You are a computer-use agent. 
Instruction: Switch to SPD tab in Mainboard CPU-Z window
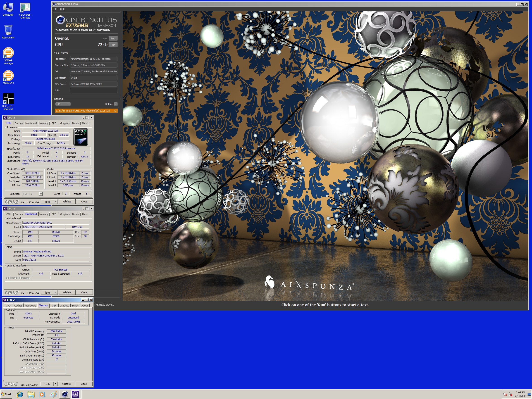tap(54, 214)
